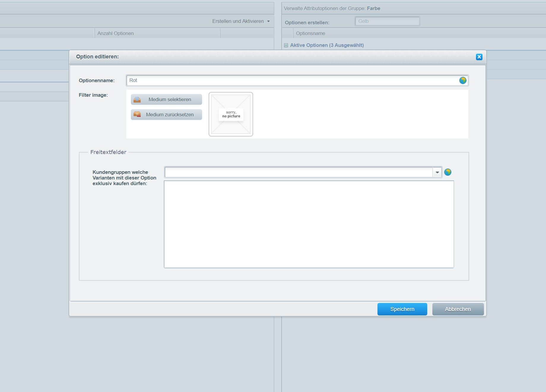Click the Medium zurücksetzen button
Viewport: 546px width, 392px height.
click(x=166, y=115)
